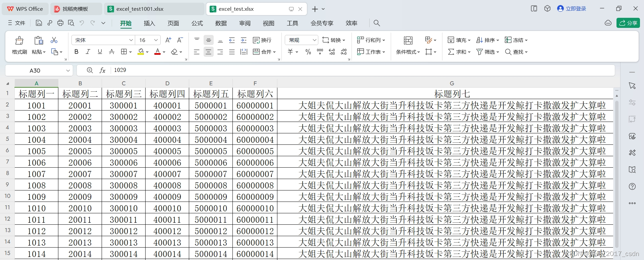Click the decrease indent icon

pyautogui.click(x=232, y=40)
